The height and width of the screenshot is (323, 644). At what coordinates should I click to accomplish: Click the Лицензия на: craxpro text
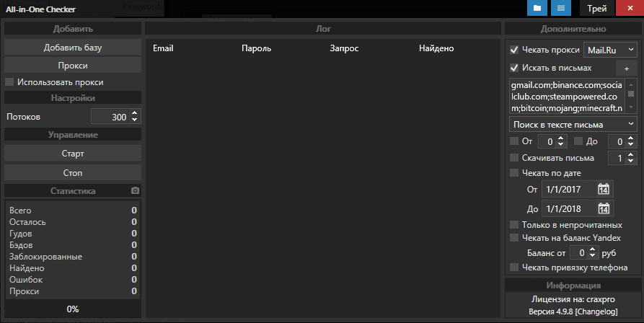point(573,299)
